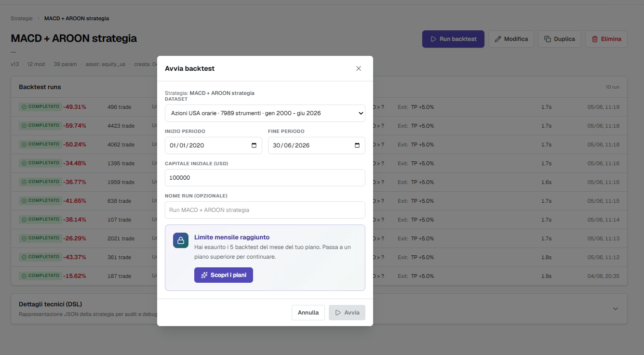Open the Dataset dropdown
Screen dimensions: 644x355
[265, 113]
